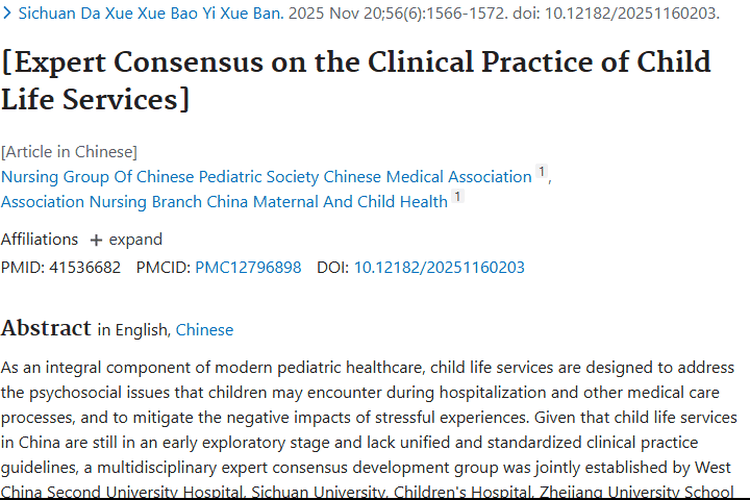Click affiliation superscript 1 after Chinese Medical Association

(542, 173)
